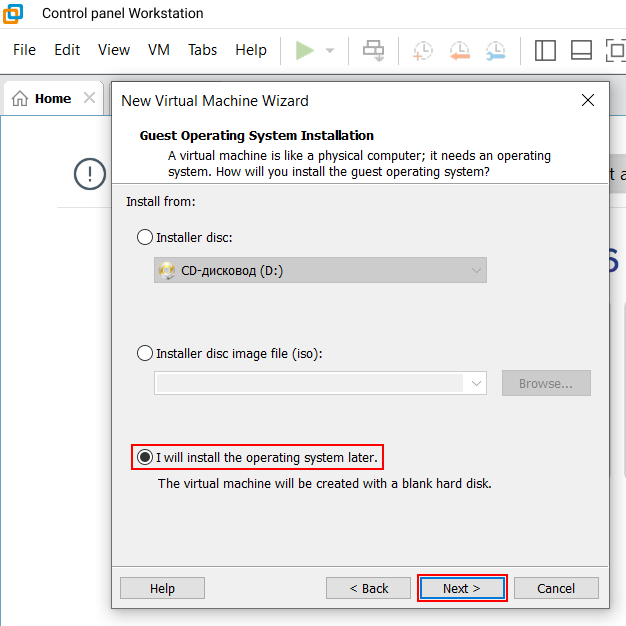This screenshot has height=626, width=626.
Task: Toggle the library sidebar view icon
Action: click(545, 50)
